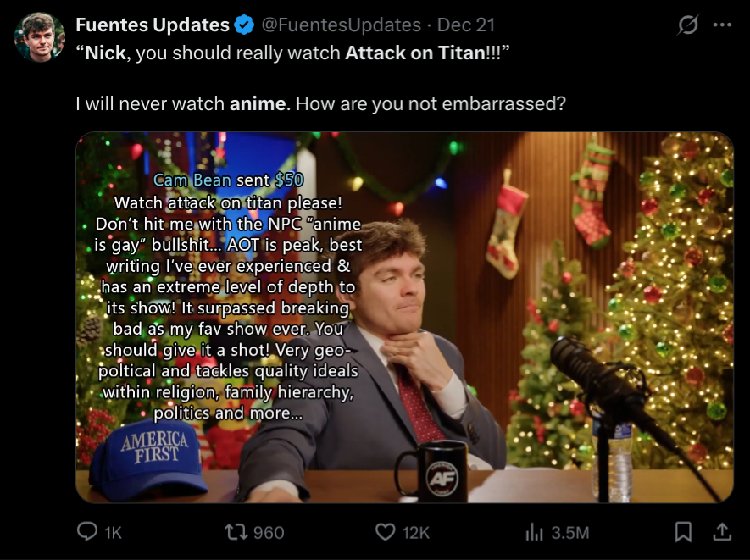Click the share upload arrow icon

point(722,532)
